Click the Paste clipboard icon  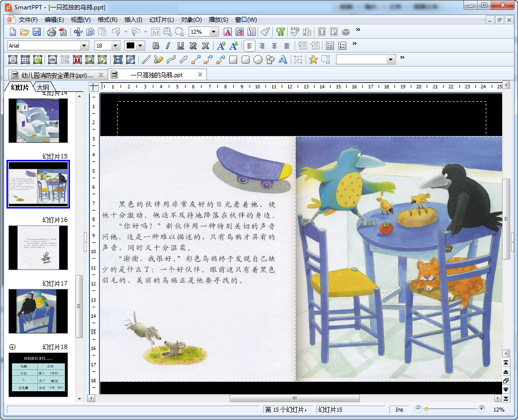(102, 32)
